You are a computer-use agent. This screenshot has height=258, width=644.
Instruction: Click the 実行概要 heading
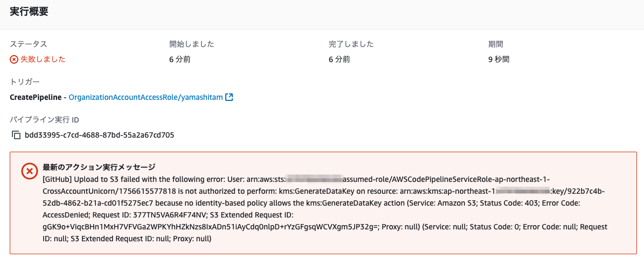(29, 11)
